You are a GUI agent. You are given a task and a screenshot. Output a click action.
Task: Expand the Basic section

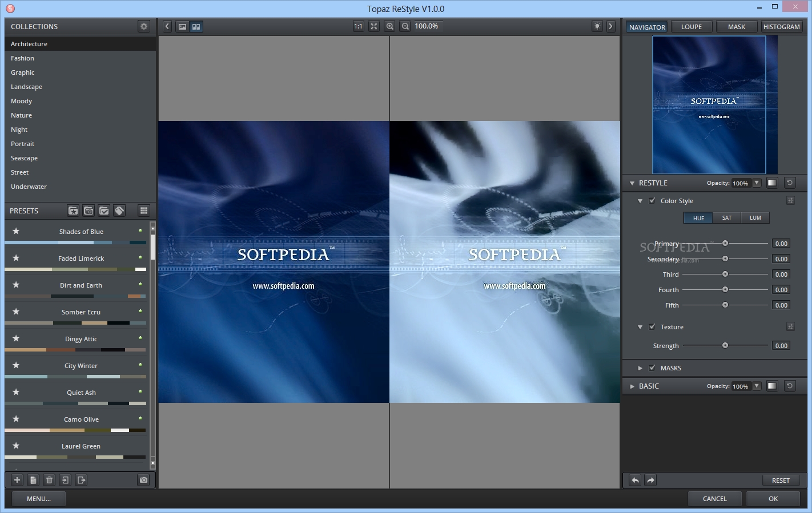[x=632, y=386]
